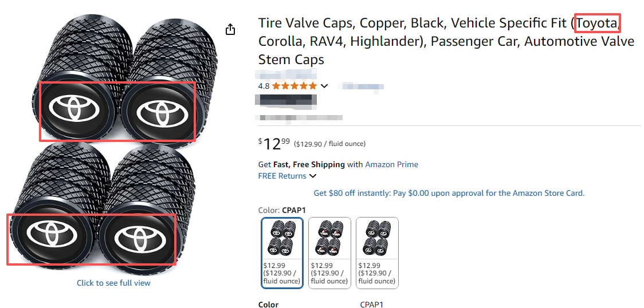Click the 4.8 rating number
644x308 pixels.
coord(264,86)
